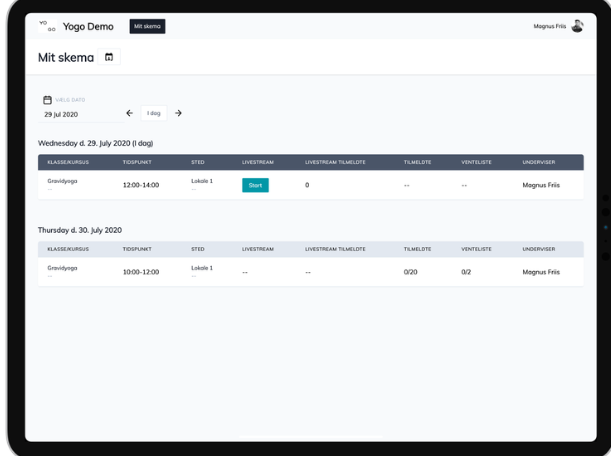
Task: Click the date picker calendar icon
Action: (x=47, y=100)
